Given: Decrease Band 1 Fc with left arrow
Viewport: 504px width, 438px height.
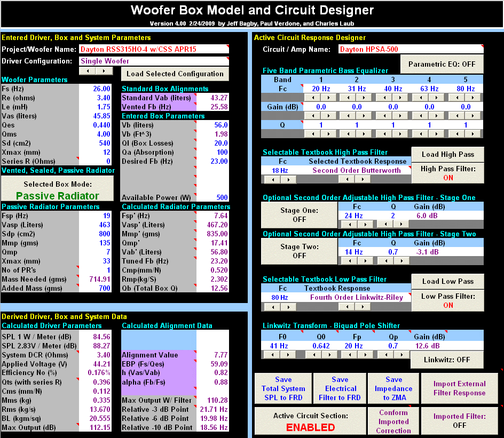Looking at the screenshot, I should (313, 98).
